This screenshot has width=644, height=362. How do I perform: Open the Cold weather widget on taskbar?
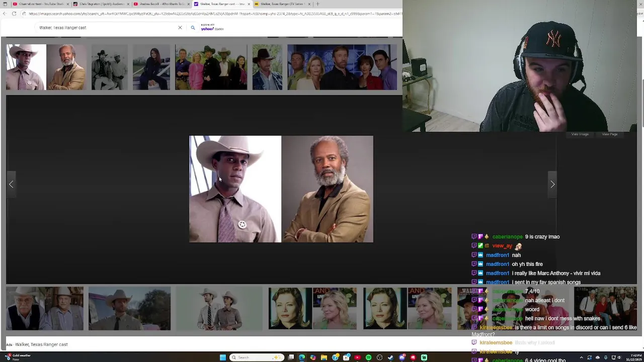pyautogui.click(x=19, y=357)
